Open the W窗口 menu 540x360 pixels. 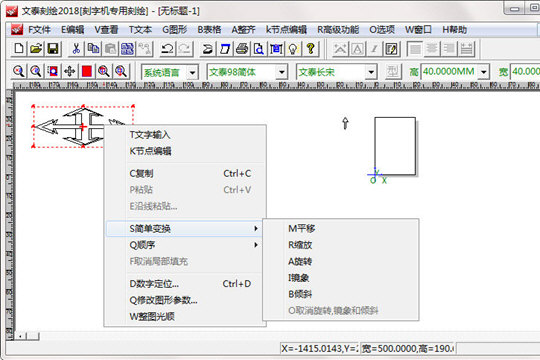click(418, 30)
